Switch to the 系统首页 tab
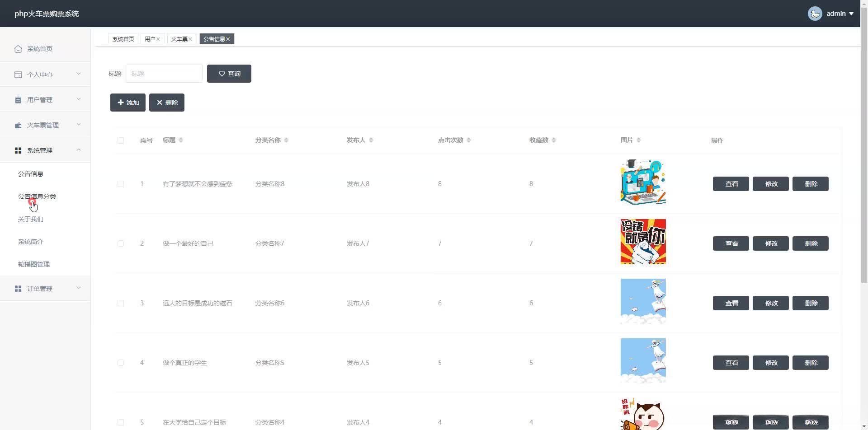This screenshot has height=430, width=868. point(123,39)
